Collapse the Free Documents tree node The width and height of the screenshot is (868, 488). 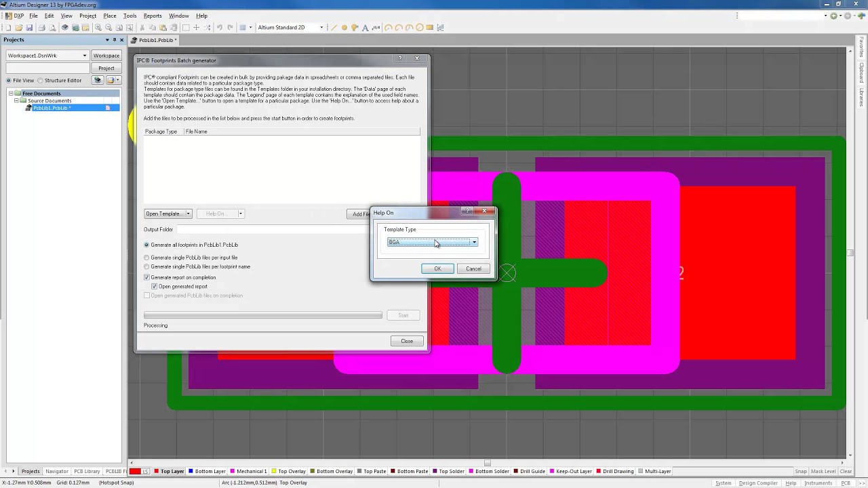point(11,93)
